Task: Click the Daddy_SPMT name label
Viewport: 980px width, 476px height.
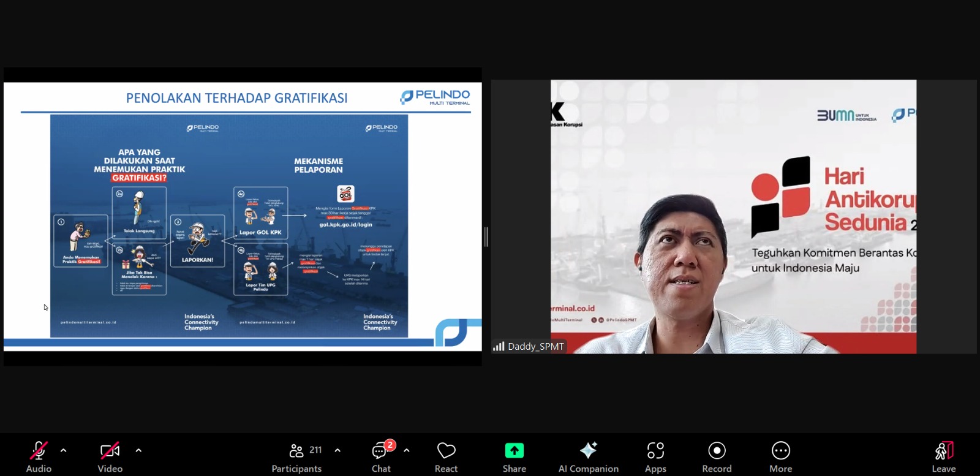Action: tap(536, 347)
